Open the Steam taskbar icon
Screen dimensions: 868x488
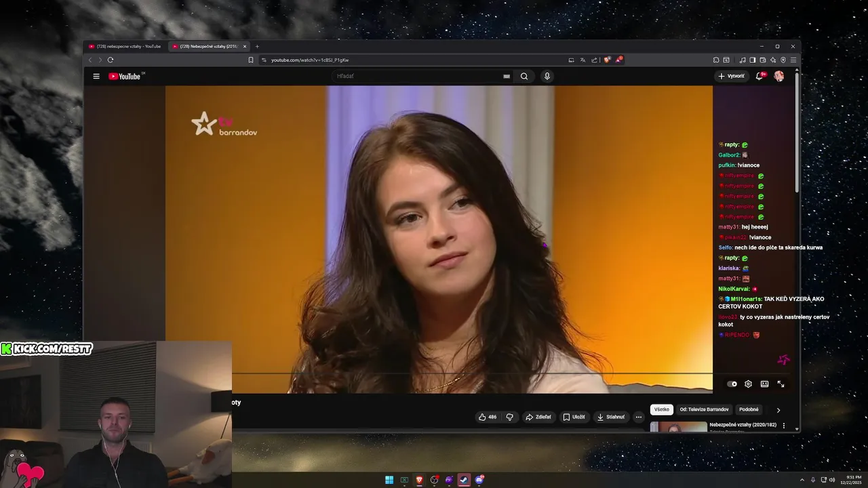click(464, 480)
